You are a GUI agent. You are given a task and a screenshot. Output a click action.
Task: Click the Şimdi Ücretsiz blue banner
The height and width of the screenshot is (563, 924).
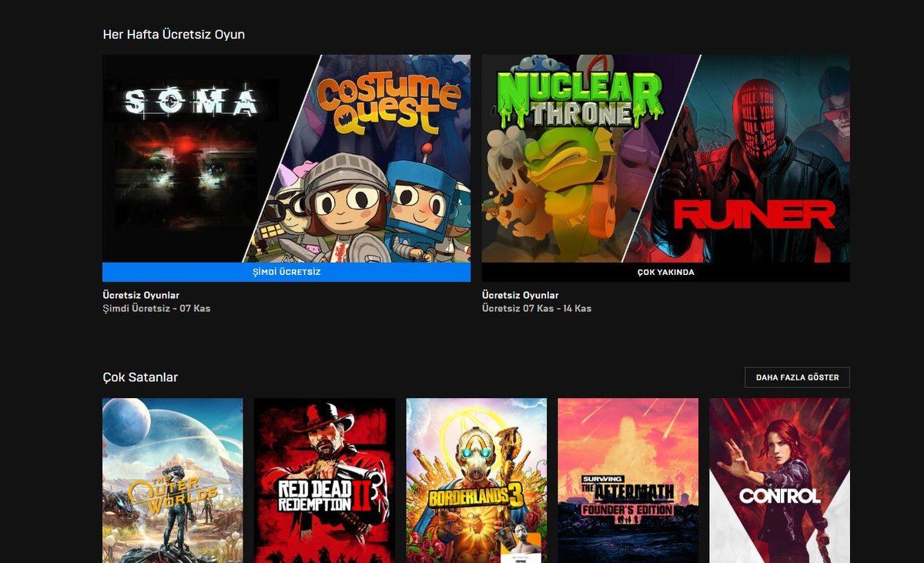[286, 272]
